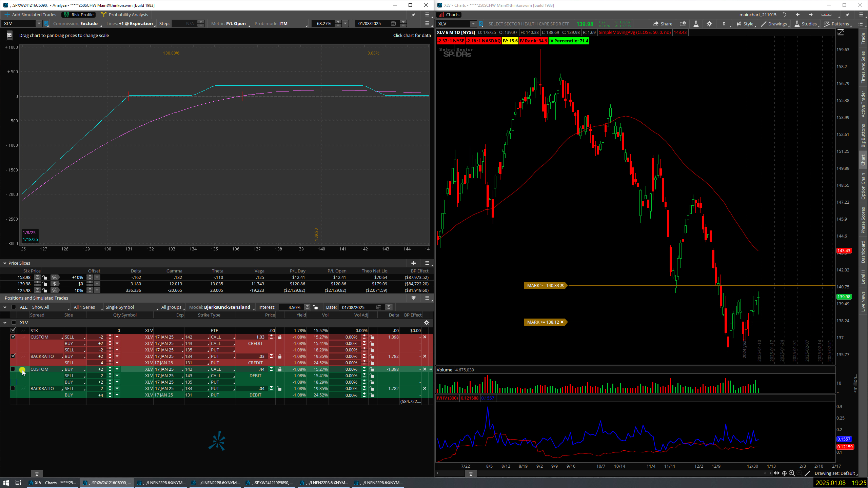Open the Option Chain side tab
This screenshot has height=488, width=868.
tap(863, 186)
